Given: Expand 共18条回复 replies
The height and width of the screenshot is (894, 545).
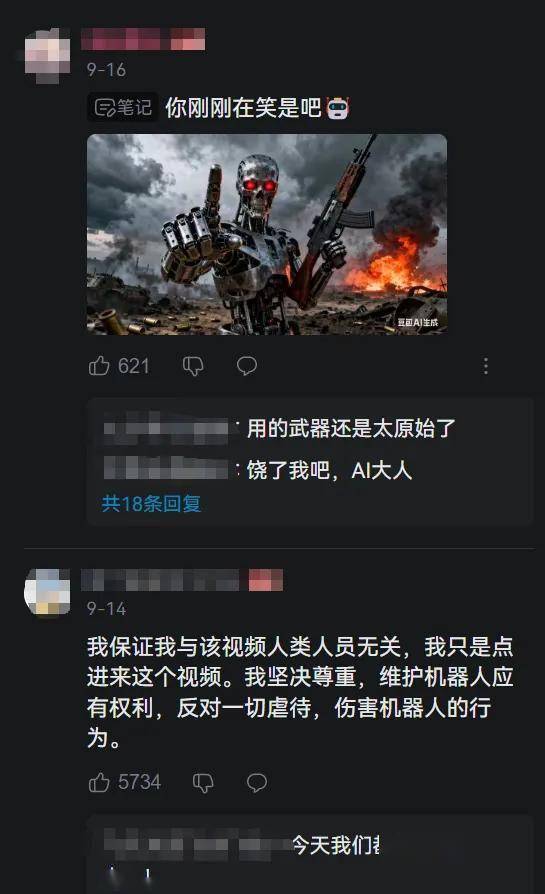Looking at the screenshot, I should pos(151,503).
